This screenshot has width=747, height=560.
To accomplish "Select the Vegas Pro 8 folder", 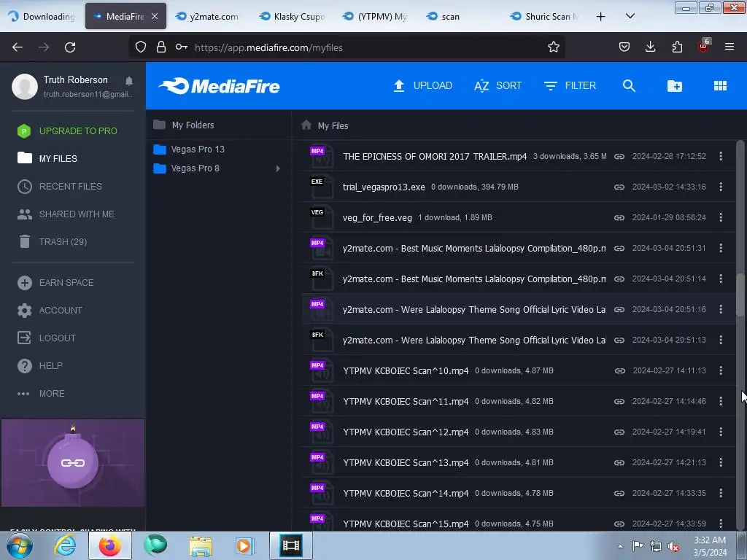I will pos(186,168).
